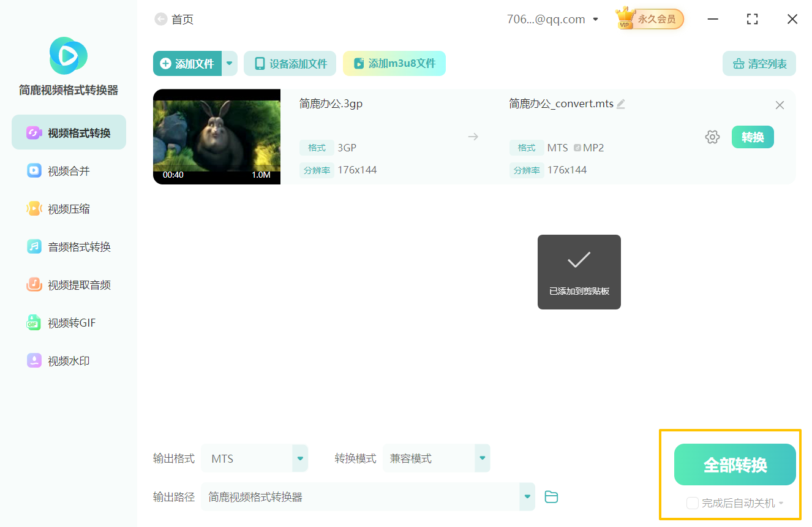
Task: Expand the 输出格式 output format dropdown
Action: tap(299, 458)
